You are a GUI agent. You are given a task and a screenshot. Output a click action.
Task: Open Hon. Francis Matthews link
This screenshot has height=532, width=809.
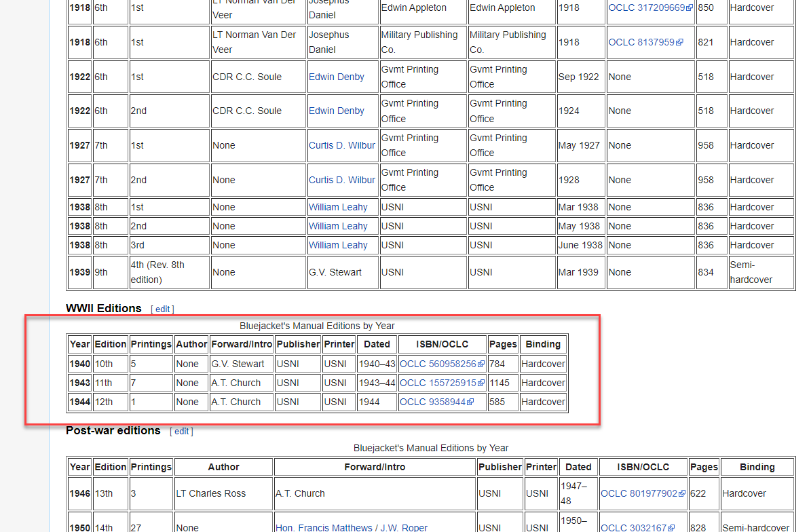pyautogui.click(x=324, y=527)
